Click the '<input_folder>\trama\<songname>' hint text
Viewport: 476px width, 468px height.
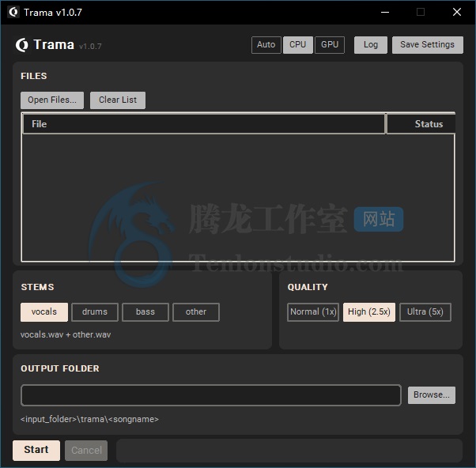click(89, 420)
